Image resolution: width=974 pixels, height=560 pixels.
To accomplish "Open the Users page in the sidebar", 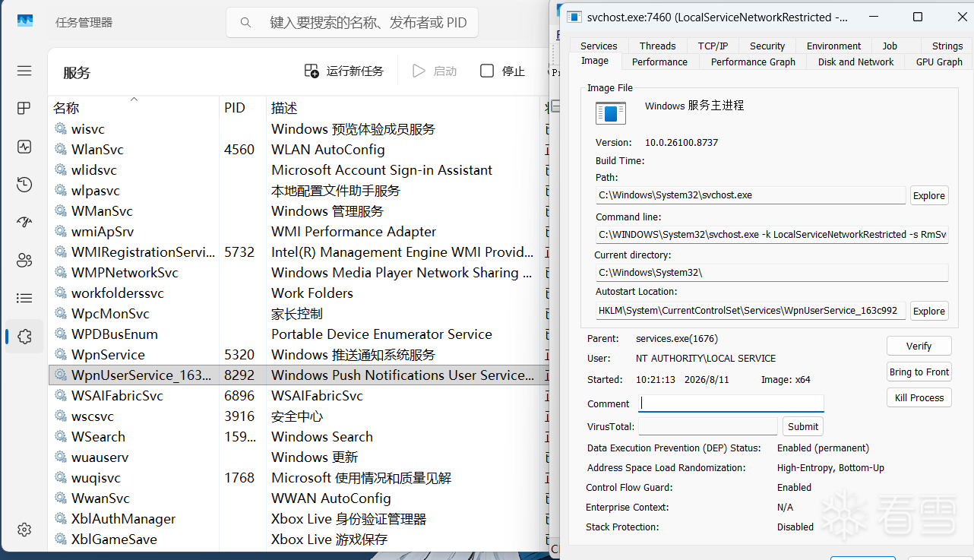I will [24, 261].
